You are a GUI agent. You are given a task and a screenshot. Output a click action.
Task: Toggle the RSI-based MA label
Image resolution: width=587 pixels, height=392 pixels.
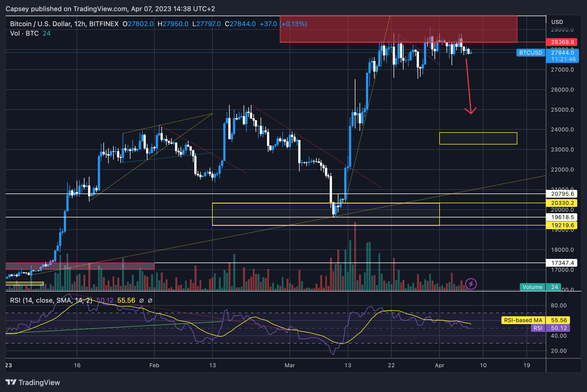click(523, 320)
